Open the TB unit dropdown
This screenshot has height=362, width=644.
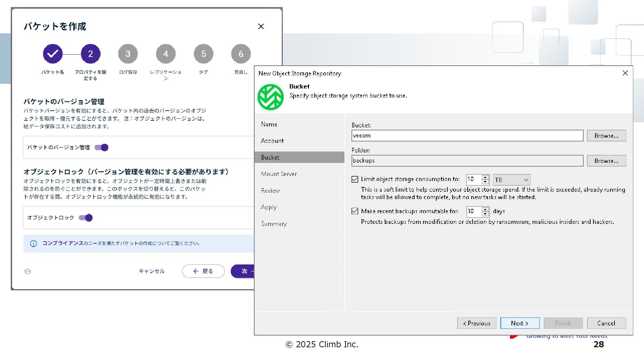click(x=512, y=180)
